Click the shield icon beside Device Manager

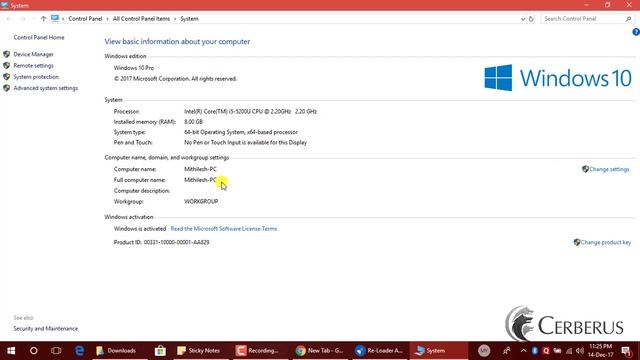(7, 54)
